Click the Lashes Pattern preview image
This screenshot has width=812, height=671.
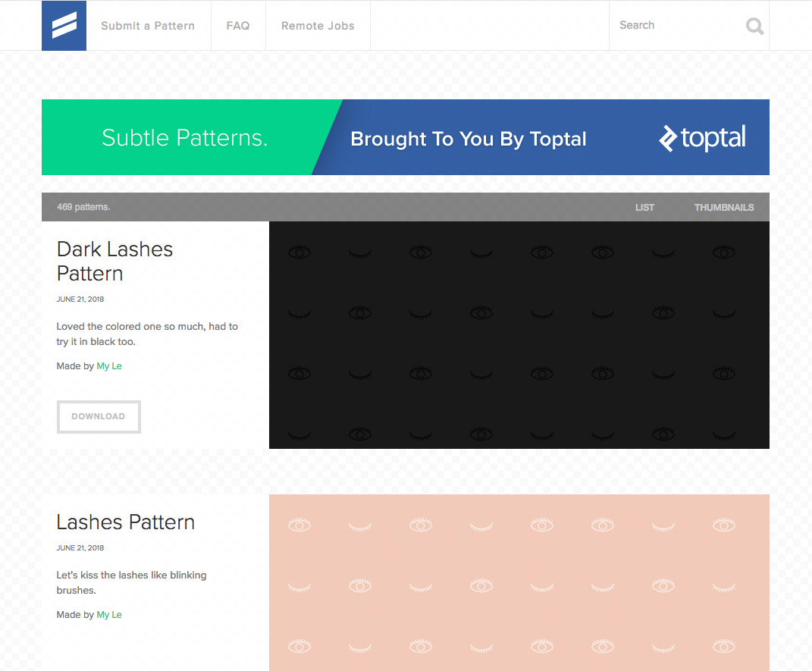point(519,582)
